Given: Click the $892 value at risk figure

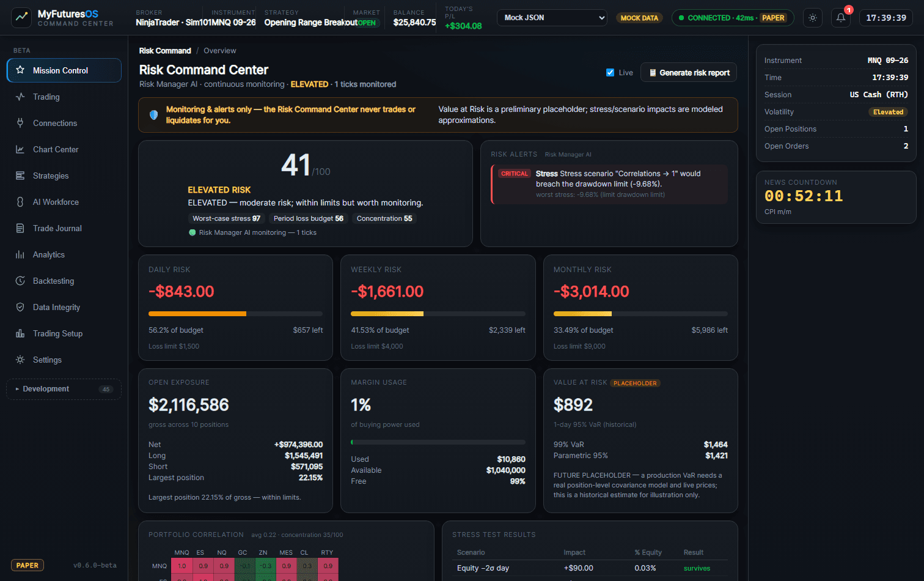Looking at the screenshot, I should click(x=573, y=405).
